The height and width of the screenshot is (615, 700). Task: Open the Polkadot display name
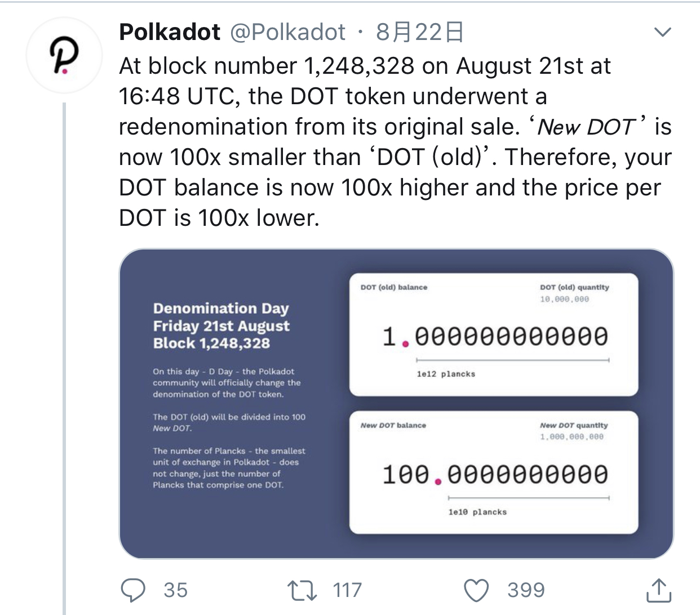pos(170,32)
